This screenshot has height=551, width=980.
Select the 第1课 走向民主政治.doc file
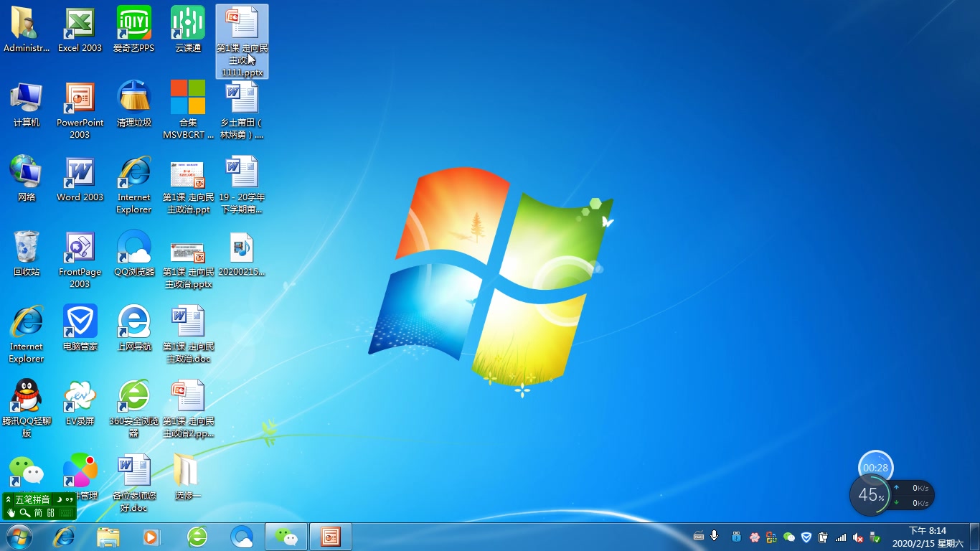tap(188, 334)
